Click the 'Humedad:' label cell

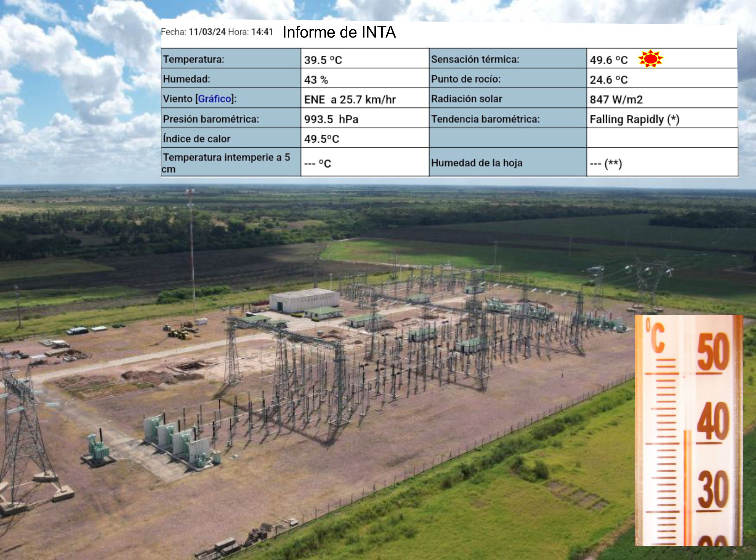pos(231,78)
